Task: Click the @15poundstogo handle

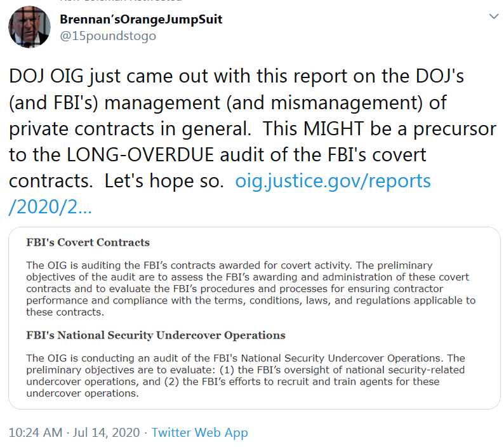Action: click(x=107, y=36)
